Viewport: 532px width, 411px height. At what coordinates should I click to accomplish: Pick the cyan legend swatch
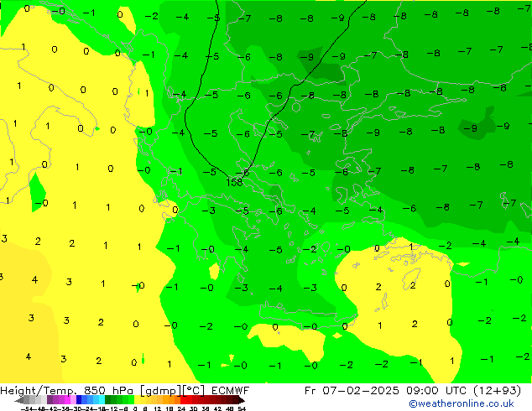click(x=102, y=400)
